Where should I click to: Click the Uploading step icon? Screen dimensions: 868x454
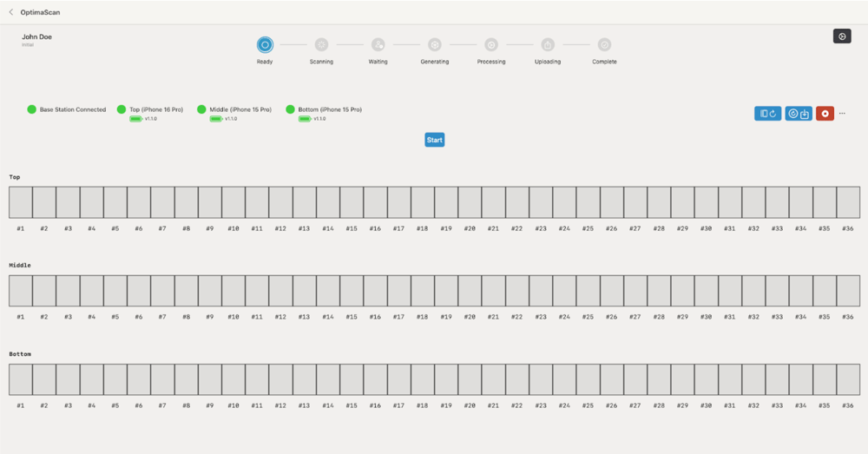[548, 44]
